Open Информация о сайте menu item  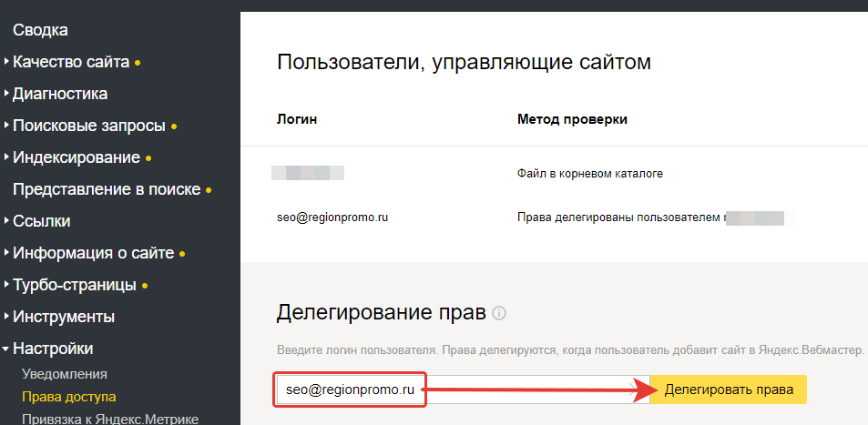94,253
